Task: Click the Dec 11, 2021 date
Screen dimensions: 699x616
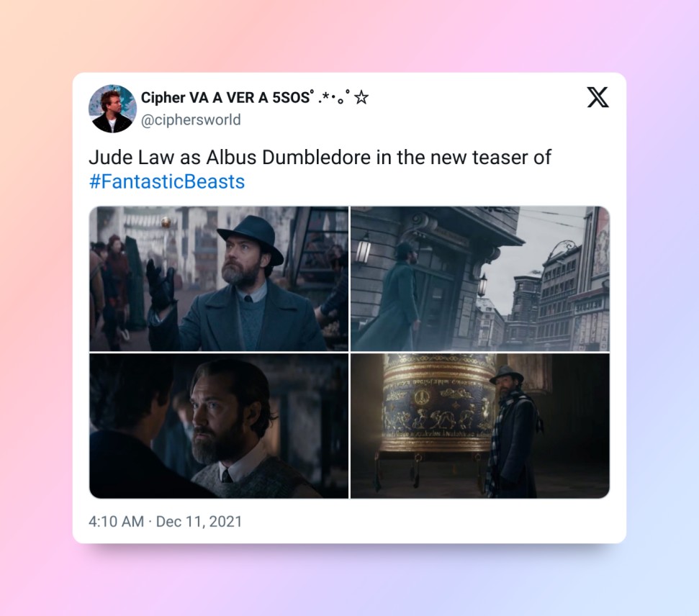Action: (x=199, y=522)
